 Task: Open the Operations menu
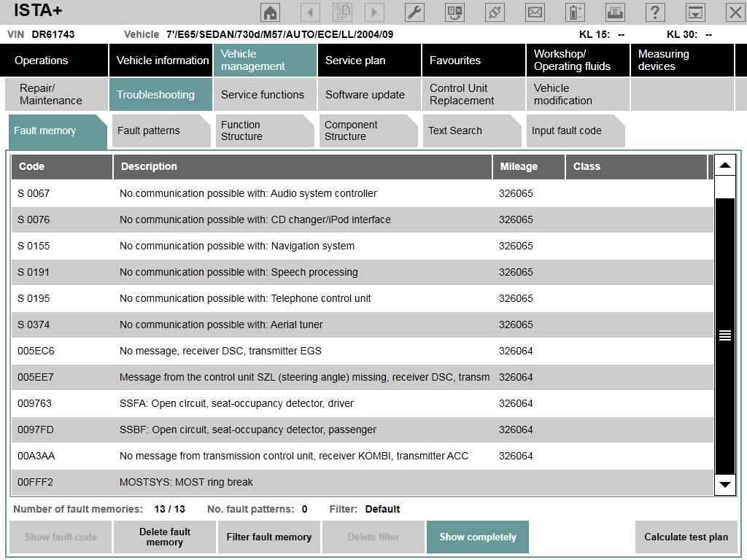pyautogui.click(x=54, y=61)
